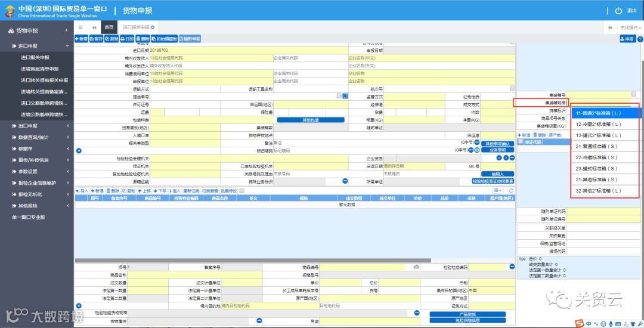Viewport: 644px width, 328px height.
Task: Click the minus icon in the 备注 row
Action: pos(477,143)
